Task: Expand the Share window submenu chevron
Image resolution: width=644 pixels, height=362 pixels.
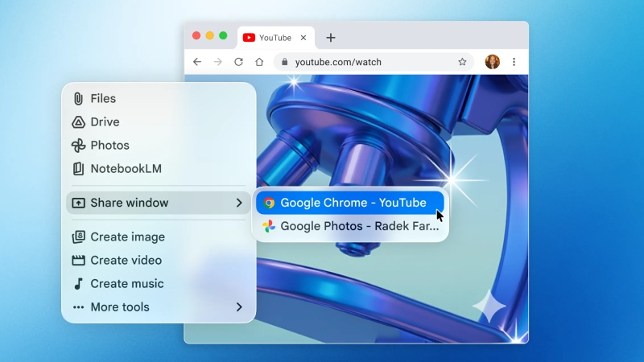Action: tap(239, 203)
